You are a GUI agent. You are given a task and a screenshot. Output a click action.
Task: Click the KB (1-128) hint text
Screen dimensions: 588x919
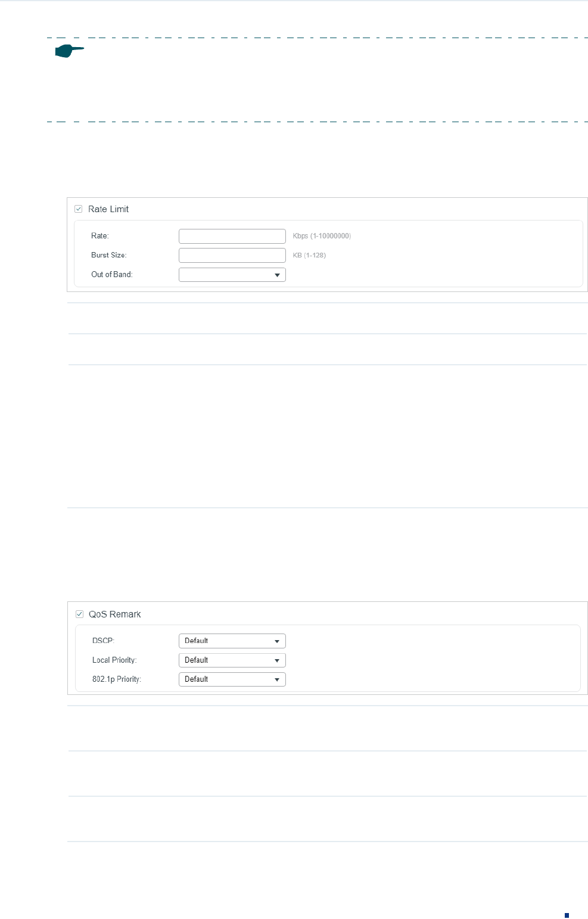309,255
